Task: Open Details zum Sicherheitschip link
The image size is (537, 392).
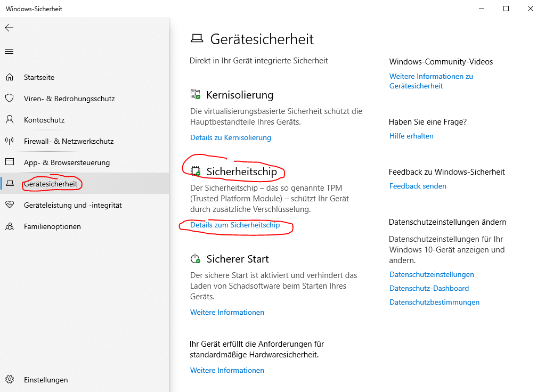Action: tap(235, 225)
